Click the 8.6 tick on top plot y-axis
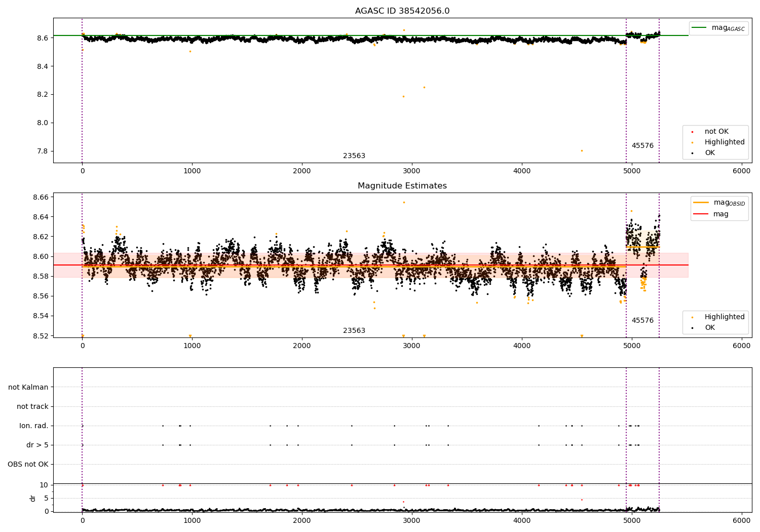 click(42, 38)
